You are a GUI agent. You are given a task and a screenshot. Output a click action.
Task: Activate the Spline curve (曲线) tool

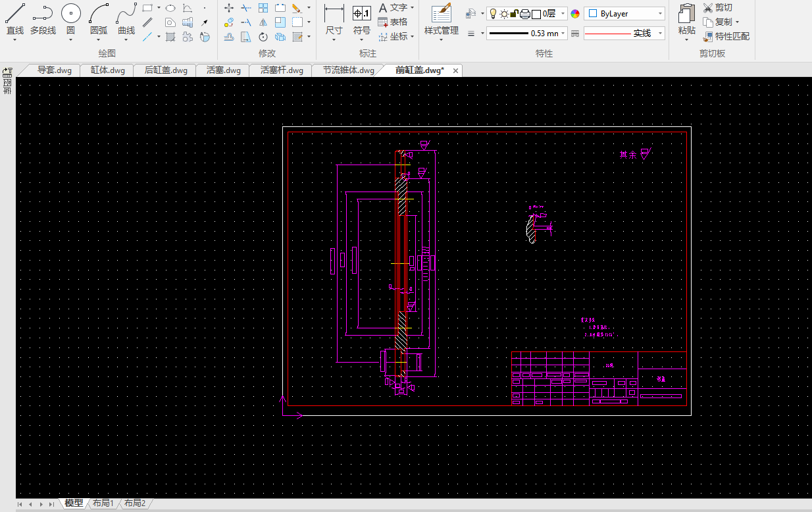126,18
